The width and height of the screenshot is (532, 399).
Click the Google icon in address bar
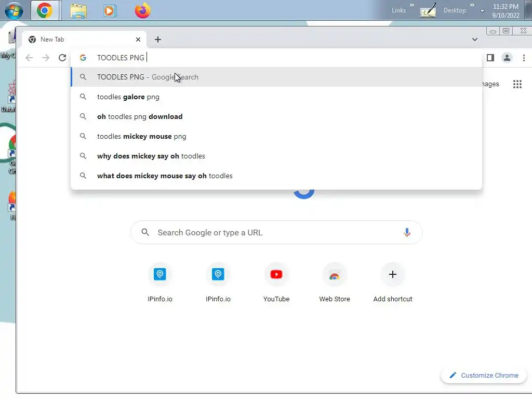tap(83, 58)
